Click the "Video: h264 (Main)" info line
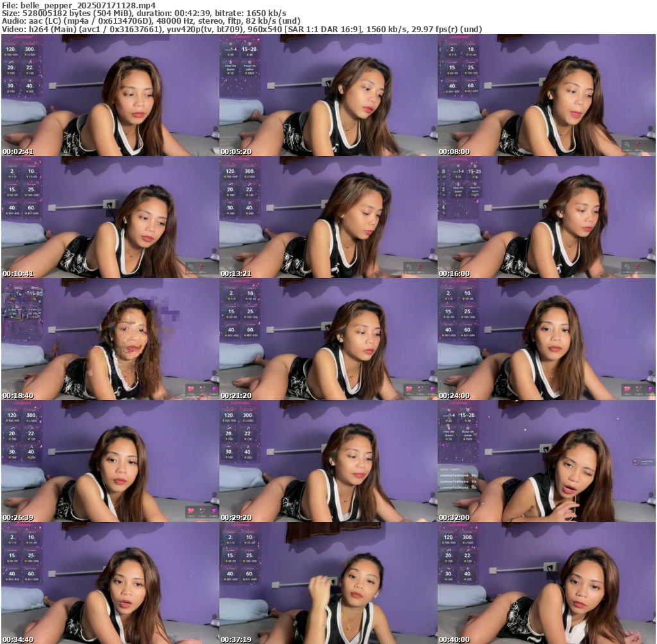657x644 pixels. pyautogui.click(x=242, y=30)
